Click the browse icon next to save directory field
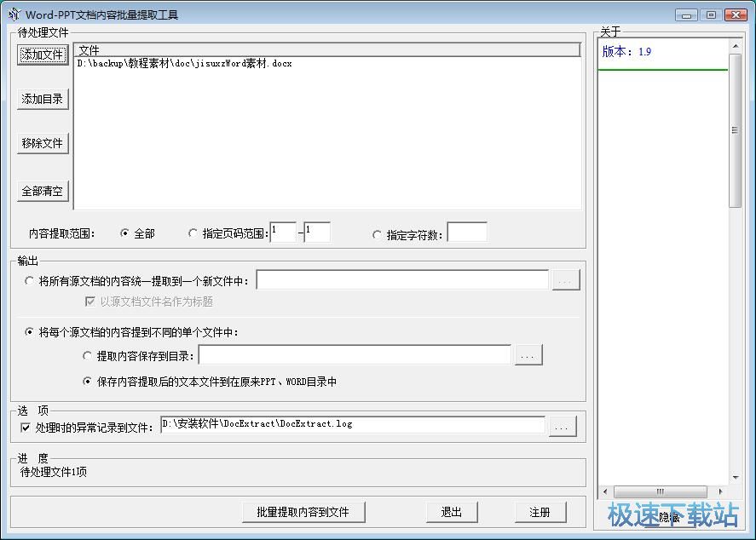 tap(528, 354)
